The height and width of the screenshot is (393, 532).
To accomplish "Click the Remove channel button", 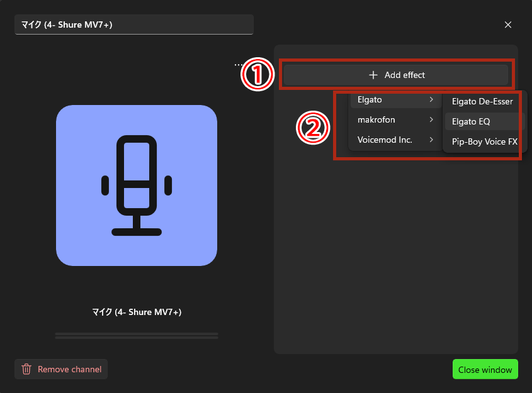I will pos(61,369).
